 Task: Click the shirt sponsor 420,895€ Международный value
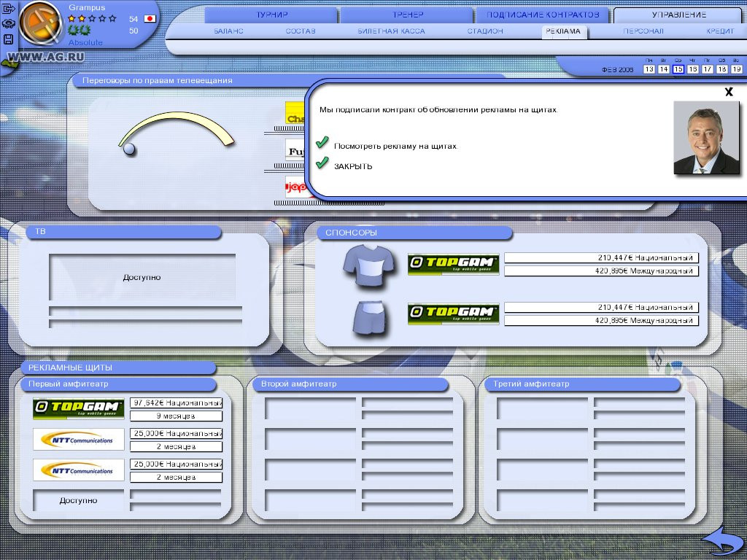pyautogui.click(x=601, y=271)
